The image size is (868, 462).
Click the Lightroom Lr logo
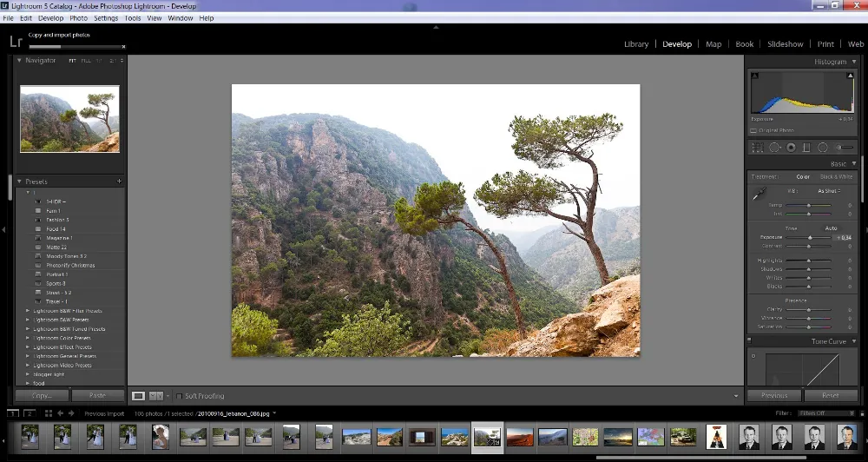click(16, 42)
